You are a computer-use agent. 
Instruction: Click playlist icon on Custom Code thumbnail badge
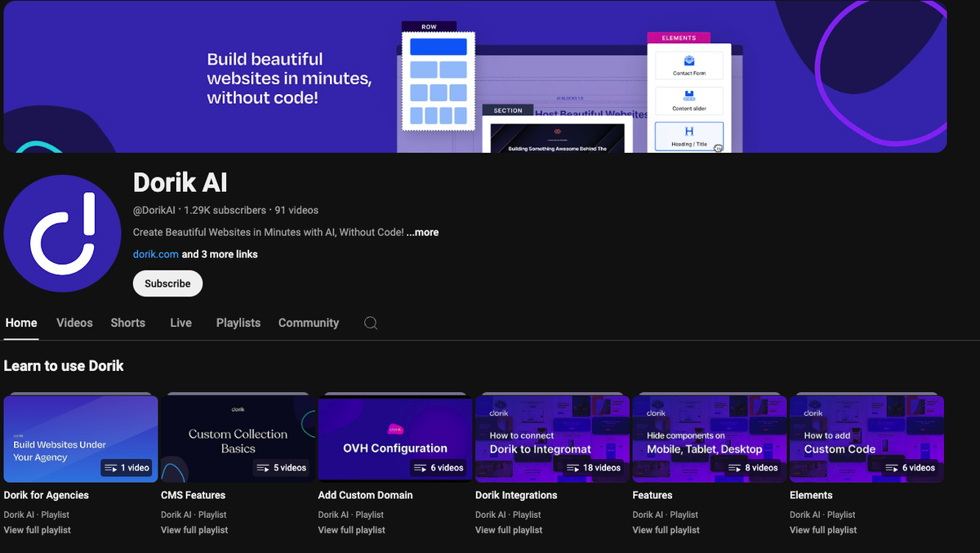click(893, 468)
